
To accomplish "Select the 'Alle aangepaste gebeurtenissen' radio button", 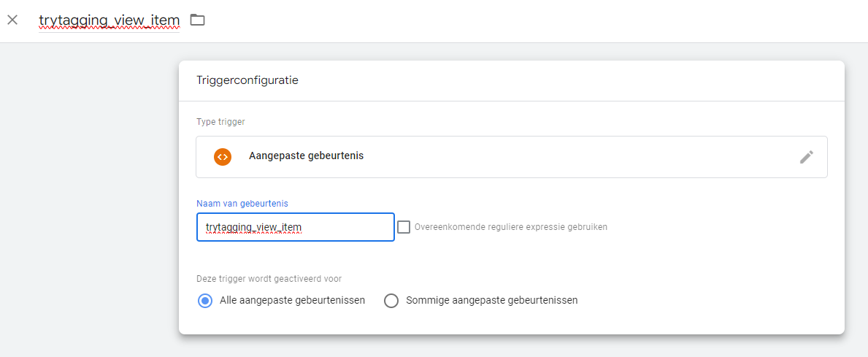I will pos(205,301).
